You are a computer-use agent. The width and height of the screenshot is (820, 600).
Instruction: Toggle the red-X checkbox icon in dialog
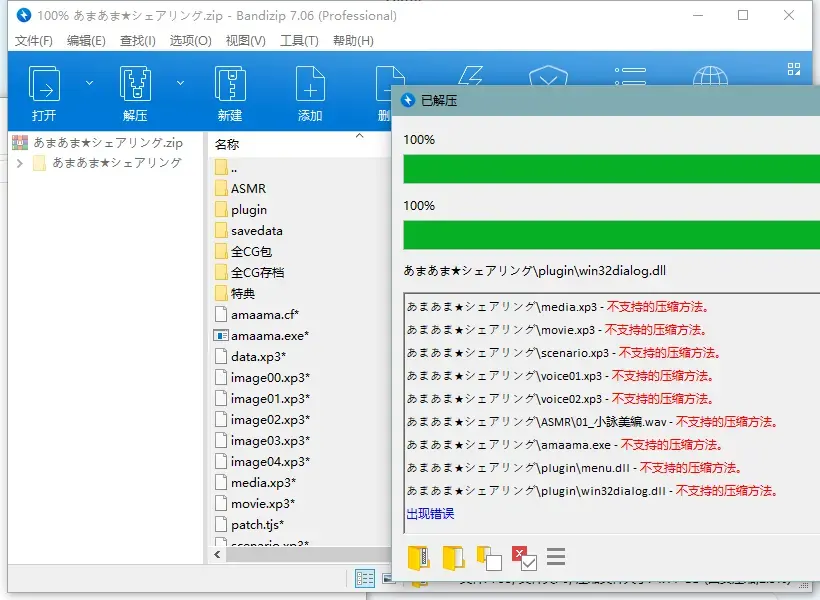click(x=525, y=558)
